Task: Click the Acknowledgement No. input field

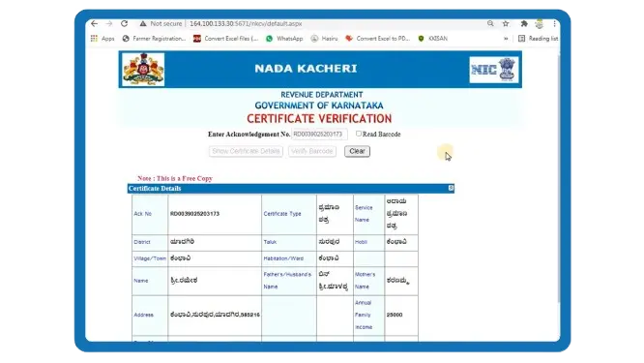Action: tap(319, 134)
